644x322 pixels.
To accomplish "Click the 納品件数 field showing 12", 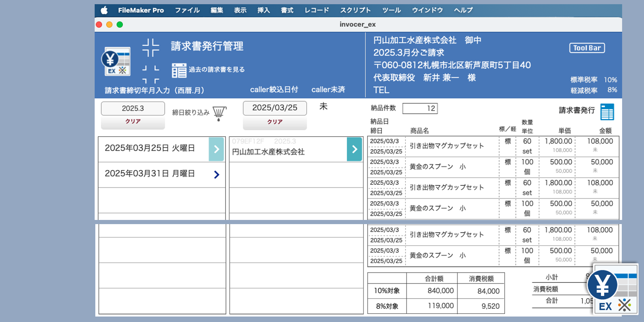I will click(x=420, y=109).
